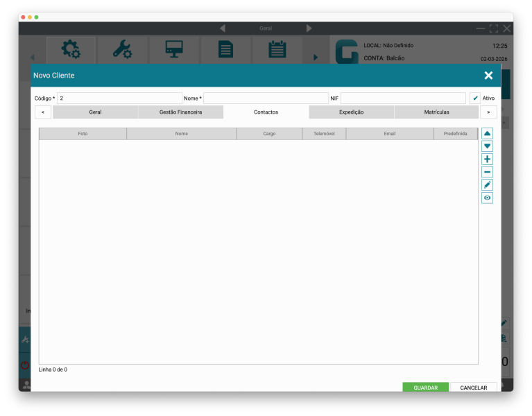Viewport: 532px width, 416px height.
Task: Click the plus icon to add contact
Action: 487,159
